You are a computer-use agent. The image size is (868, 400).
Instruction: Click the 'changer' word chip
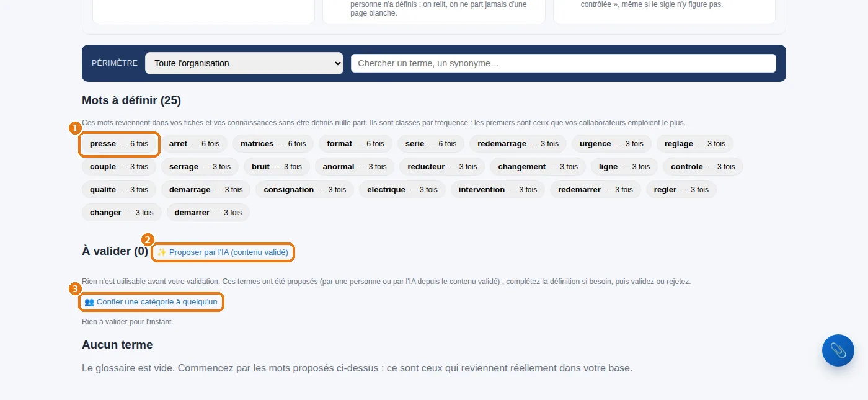click(x=122, y=213)
